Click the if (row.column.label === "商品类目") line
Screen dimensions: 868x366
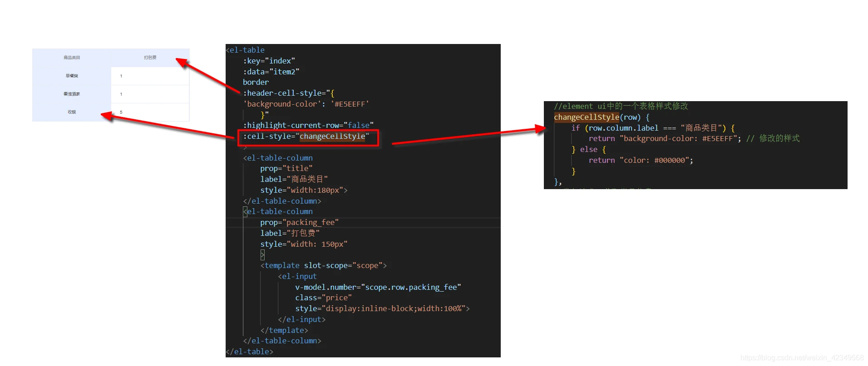653,128
